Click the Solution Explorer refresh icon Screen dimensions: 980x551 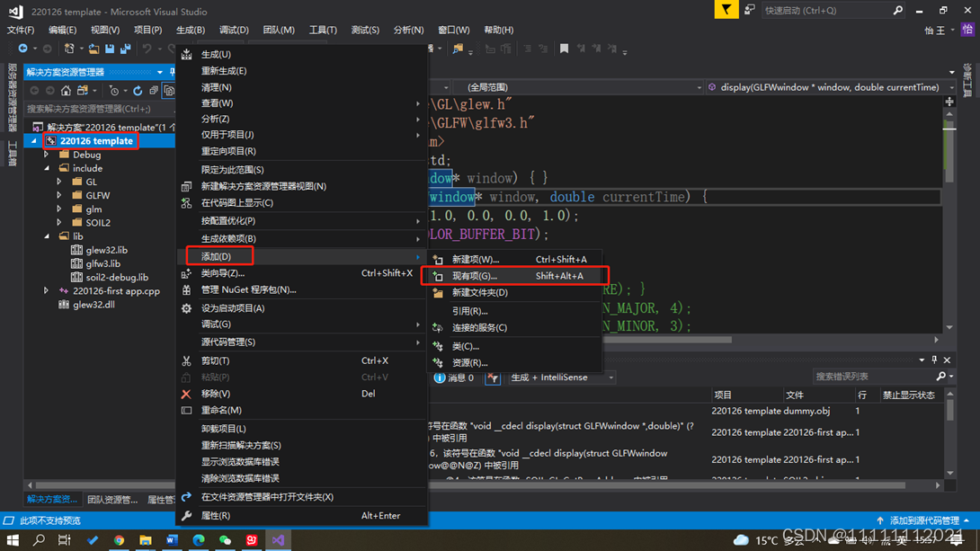pyautogui.click(x=138, y=91)
